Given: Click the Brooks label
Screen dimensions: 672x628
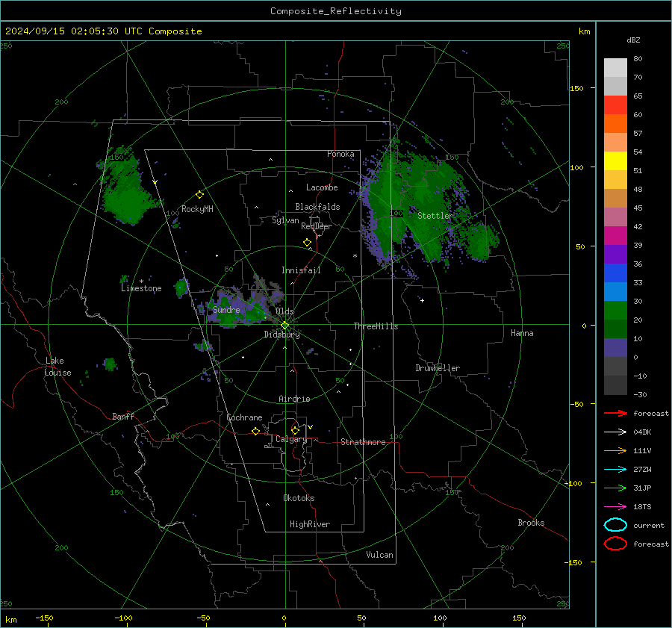Looking at the screenshot, I should point(531,523).
